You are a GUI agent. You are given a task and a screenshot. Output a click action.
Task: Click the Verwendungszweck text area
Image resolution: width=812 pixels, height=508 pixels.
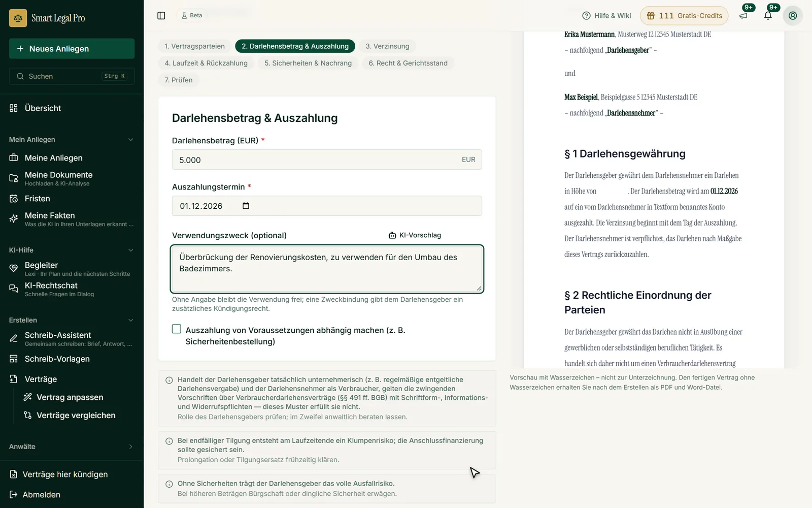click(x=327, y=269)
